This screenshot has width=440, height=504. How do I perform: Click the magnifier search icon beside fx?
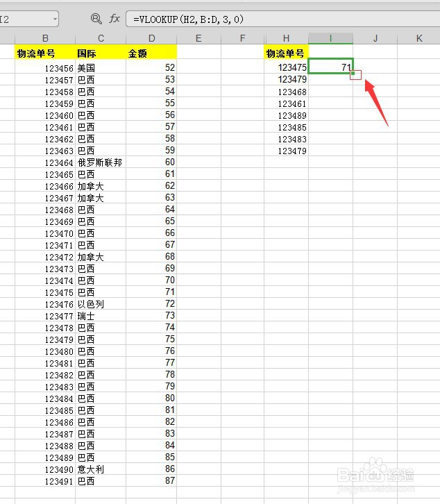click(x=96, y=19)
